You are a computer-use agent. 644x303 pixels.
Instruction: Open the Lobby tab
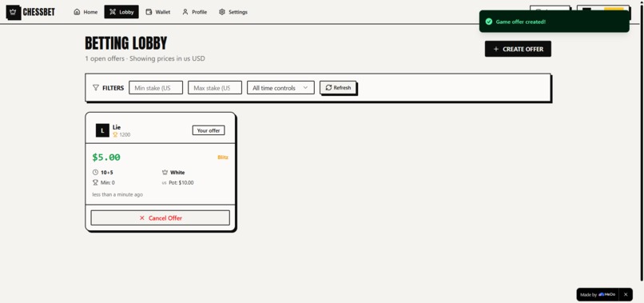[121, 12]
